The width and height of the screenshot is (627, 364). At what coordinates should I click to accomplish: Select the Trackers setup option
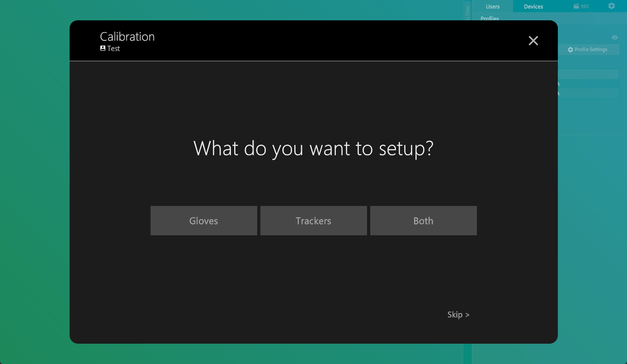(313, 220)
